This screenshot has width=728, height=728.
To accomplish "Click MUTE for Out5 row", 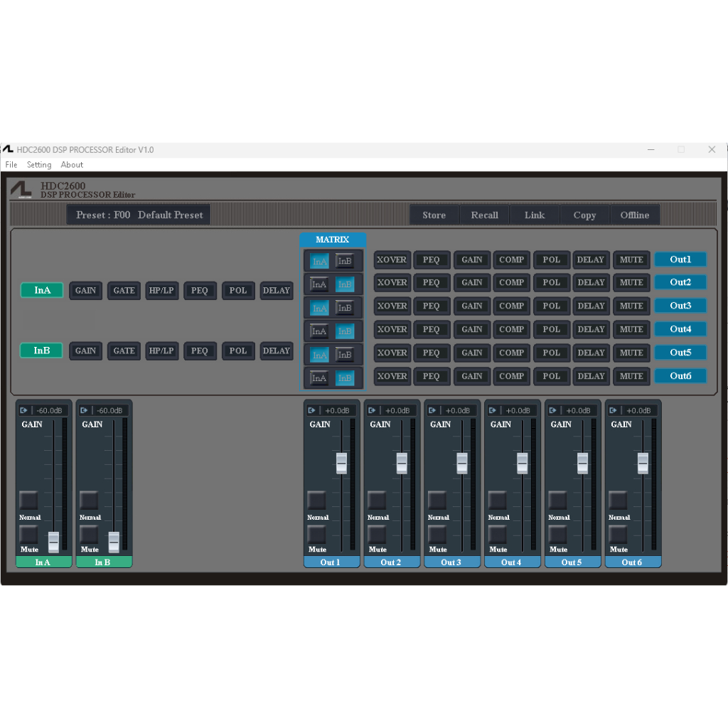I will (631, 353).
